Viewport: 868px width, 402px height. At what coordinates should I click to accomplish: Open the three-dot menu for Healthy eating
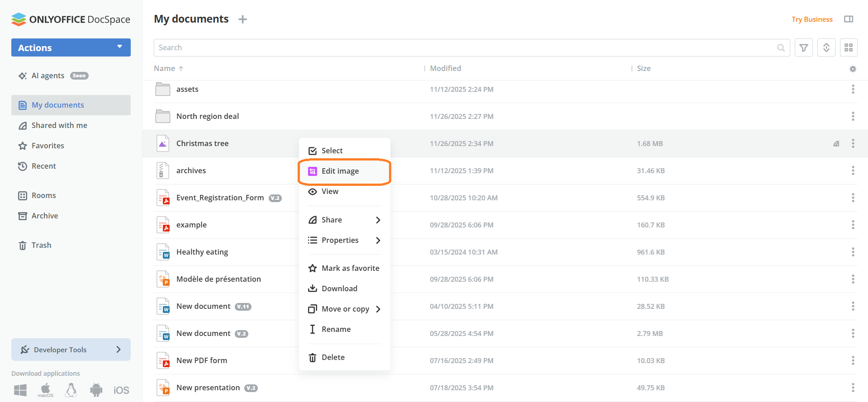pyautogui.click(x=853, y=252)
